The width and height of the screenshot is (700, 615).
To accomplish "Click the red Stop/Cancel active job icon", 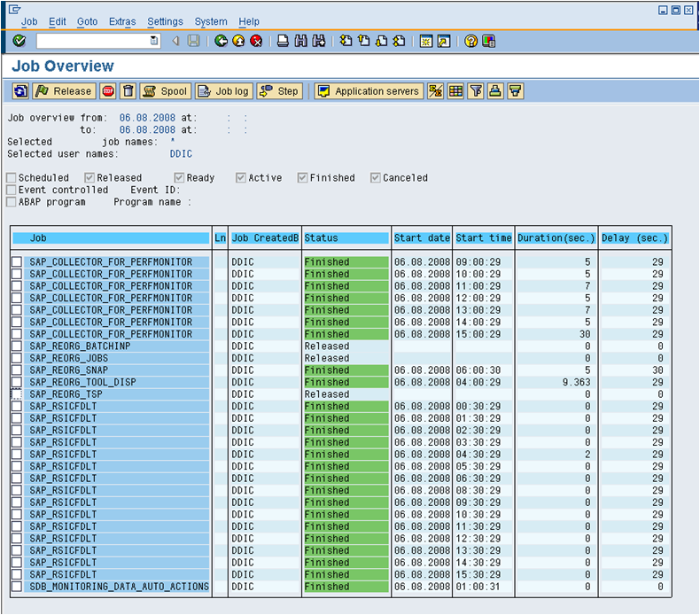I will (x=108, y=91).
